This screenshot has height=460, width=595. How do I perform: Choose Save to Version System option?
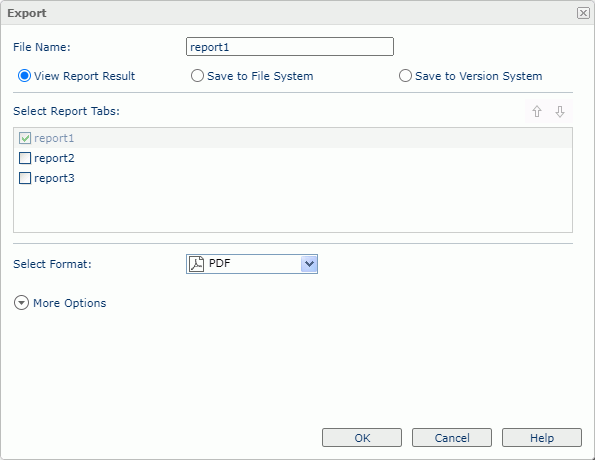[405, 76]
